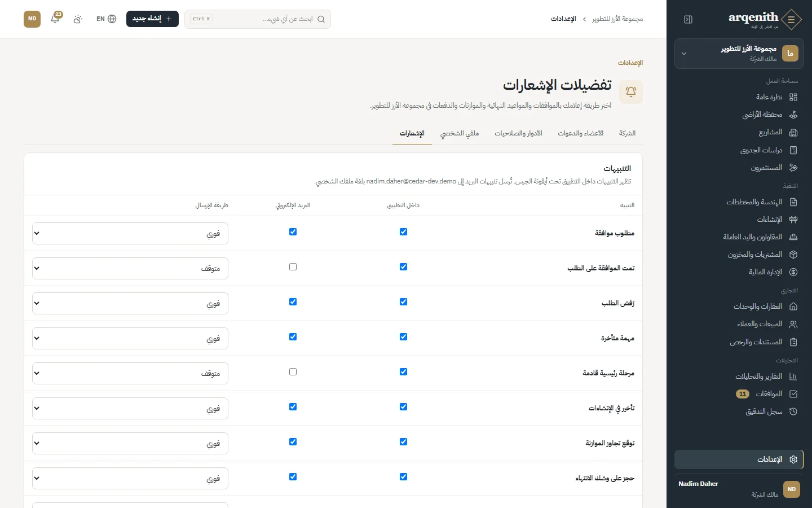812x508 pixels.
Task: Open المقاولون واليد العاملة icon
Action: pos(793,237)
